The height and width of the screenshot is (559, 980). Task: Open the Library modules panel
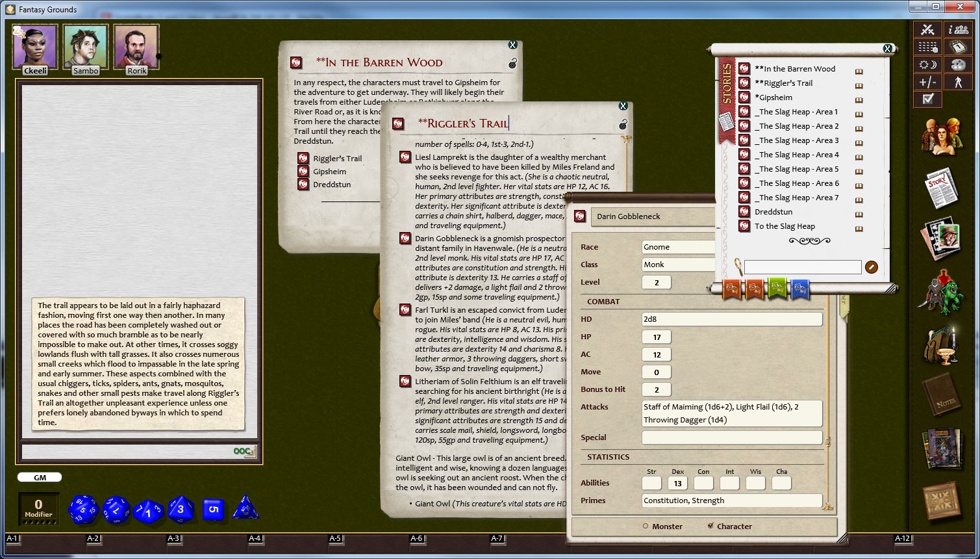click(x=943, y=447)
